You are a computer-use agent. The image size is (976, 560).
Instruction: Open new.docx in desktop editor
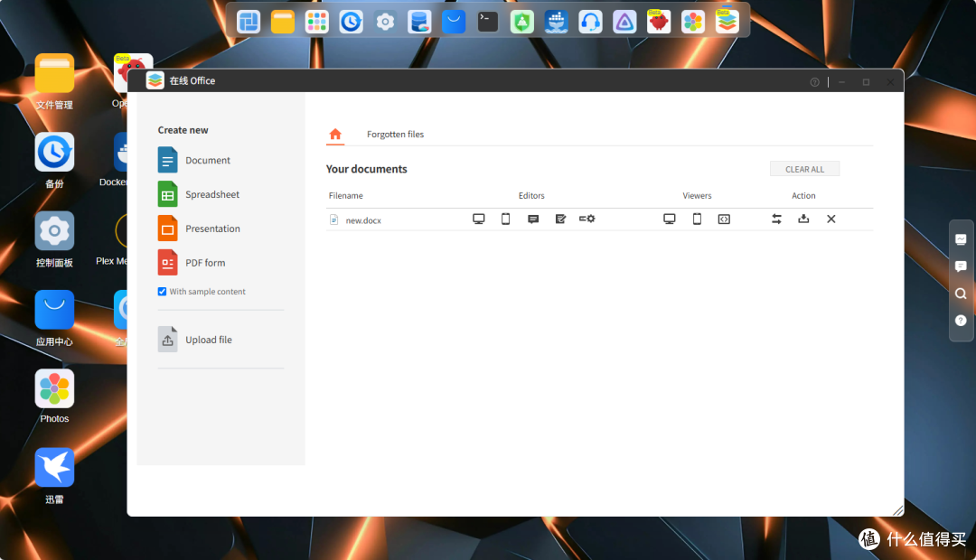pos(478,219)
